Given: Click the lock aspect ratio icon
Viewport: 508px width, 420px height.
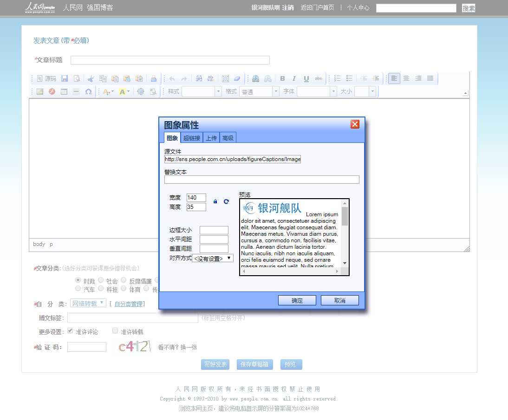Looking at the screenshot, I should (215, 201).
